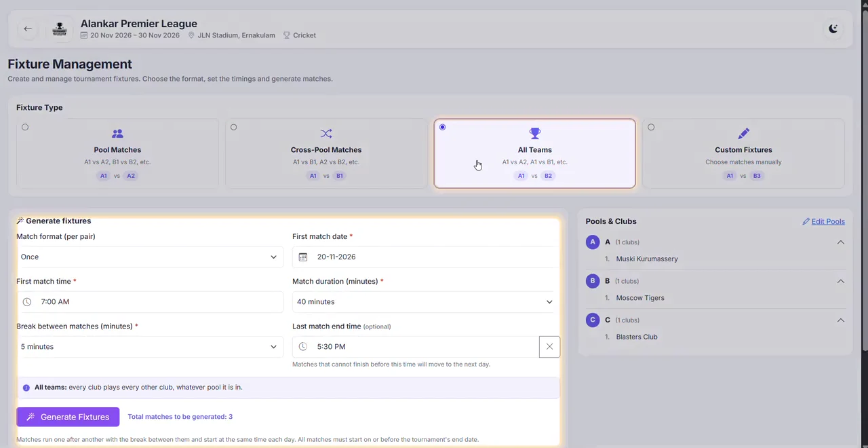Edit the First match date 20-11-2026 field
The height and width of the screenshot is (448, 868).
pos(426,257)
